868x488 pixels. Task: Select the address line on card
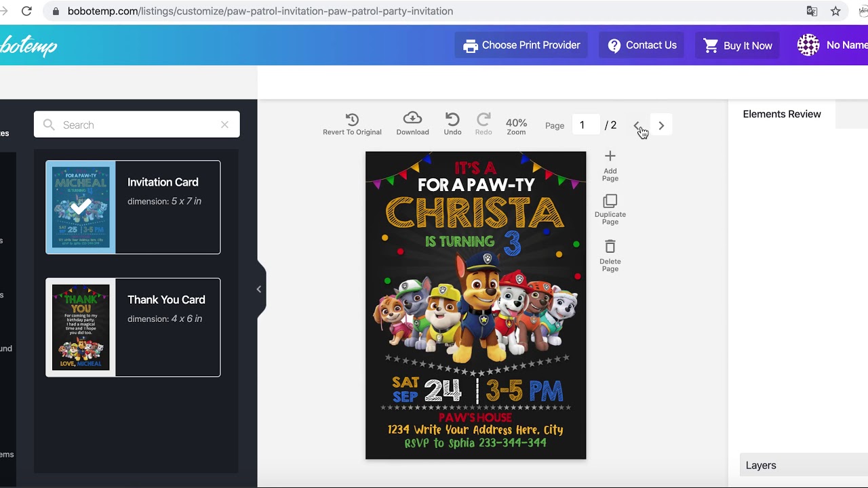[475, 430]
